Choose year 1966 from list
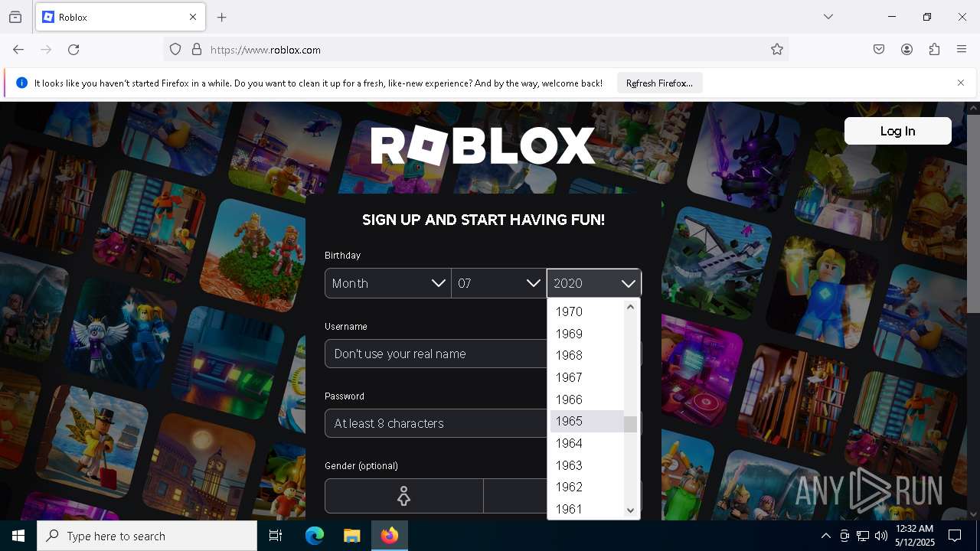This screenshot has height=551, width=980. 586,399
